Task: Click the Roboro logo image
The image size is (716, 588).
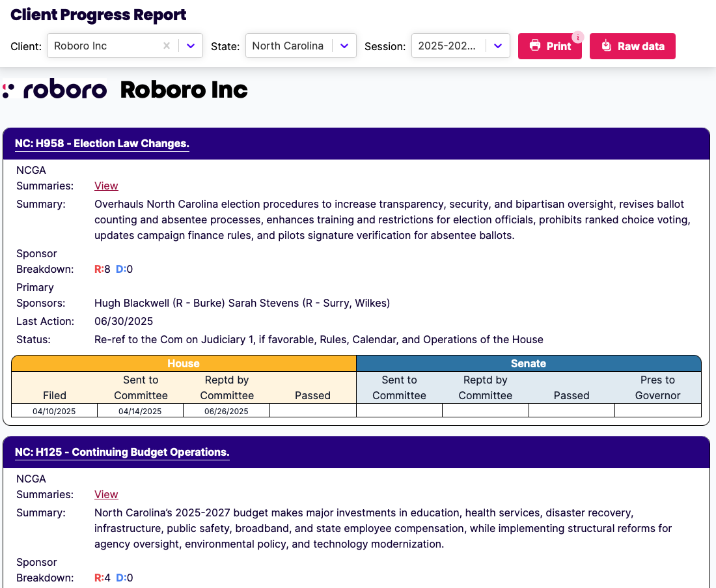Action: pos(55,89)
